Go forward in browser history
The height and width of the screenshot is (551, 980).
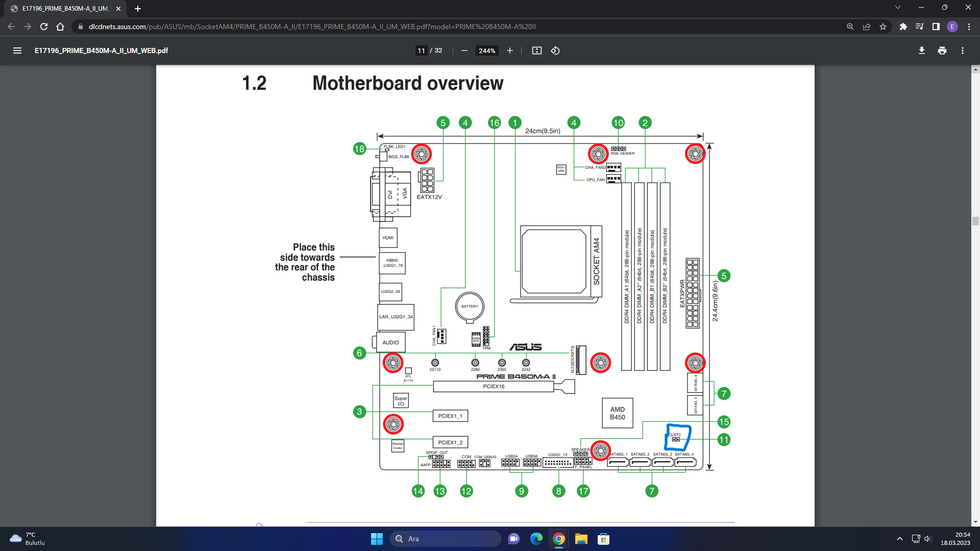[x=28, y=27]
